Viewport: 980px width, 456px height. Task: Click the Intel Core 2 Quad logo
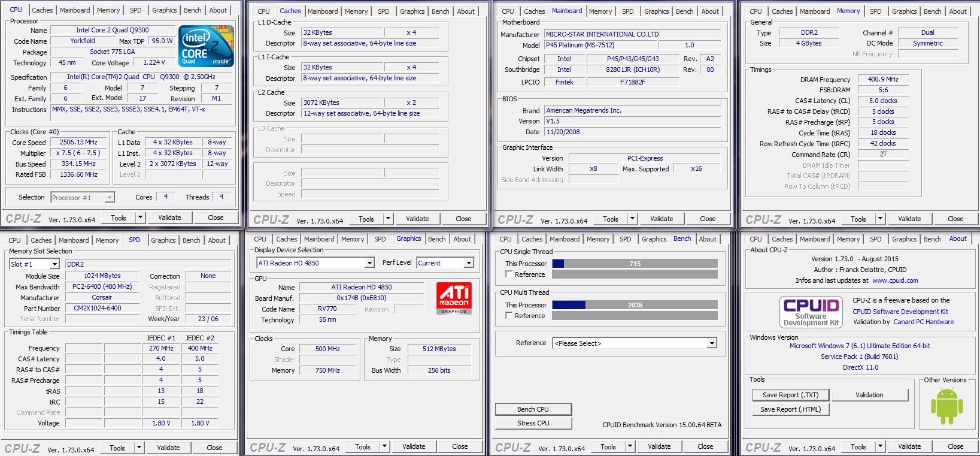(x=207, y=46)
